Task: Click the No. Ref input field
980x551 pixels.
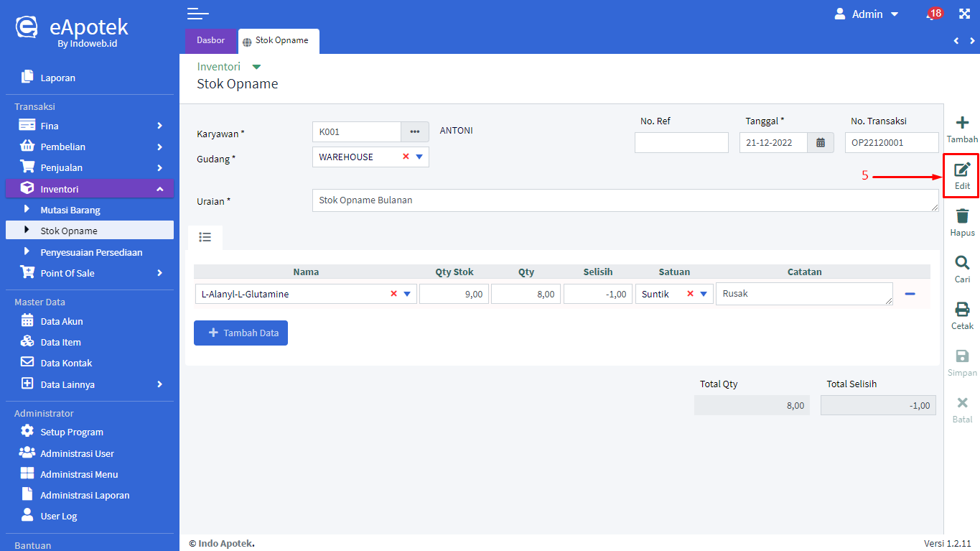Action: tap(681, 142)
